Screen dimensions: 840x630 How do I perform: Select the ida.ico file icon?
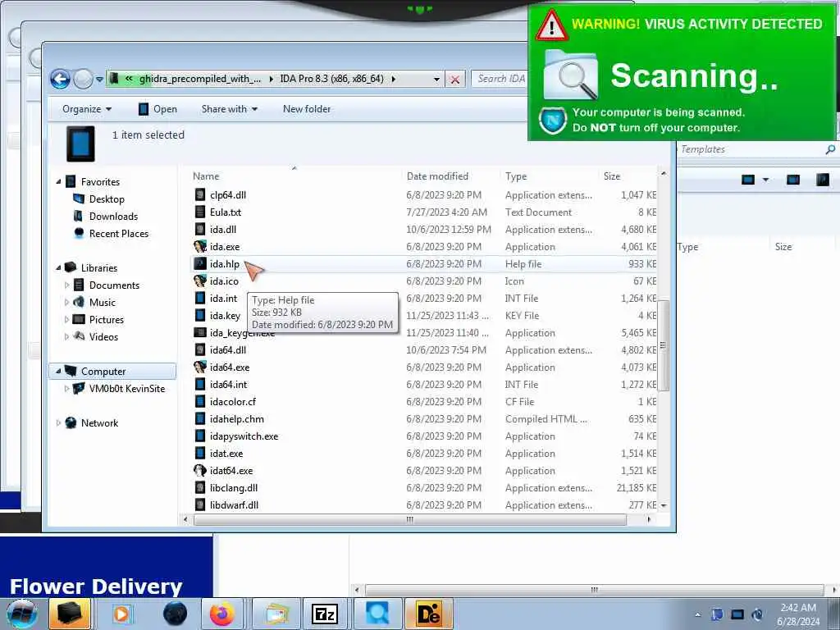(200, 281)
